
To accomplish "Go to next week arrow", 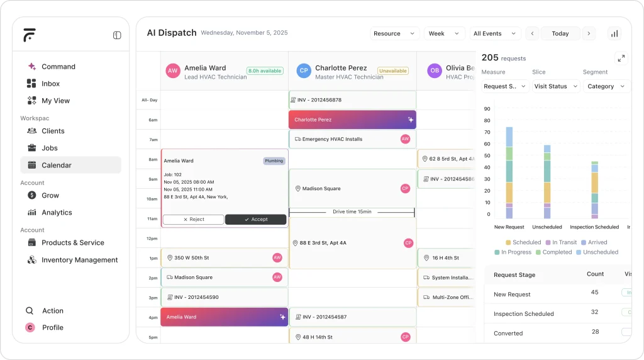I will click(x=589, y=34).
